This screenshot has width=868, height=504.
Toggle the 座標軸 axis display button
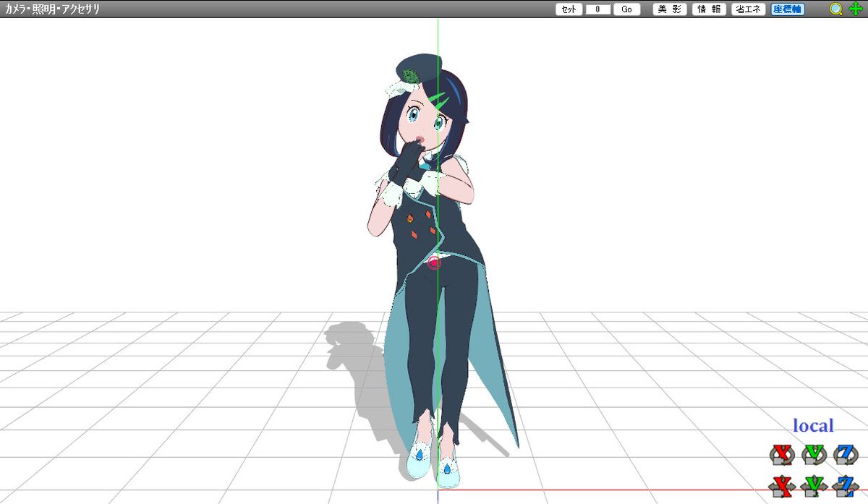pyautogui.click(x=788, y=9)
